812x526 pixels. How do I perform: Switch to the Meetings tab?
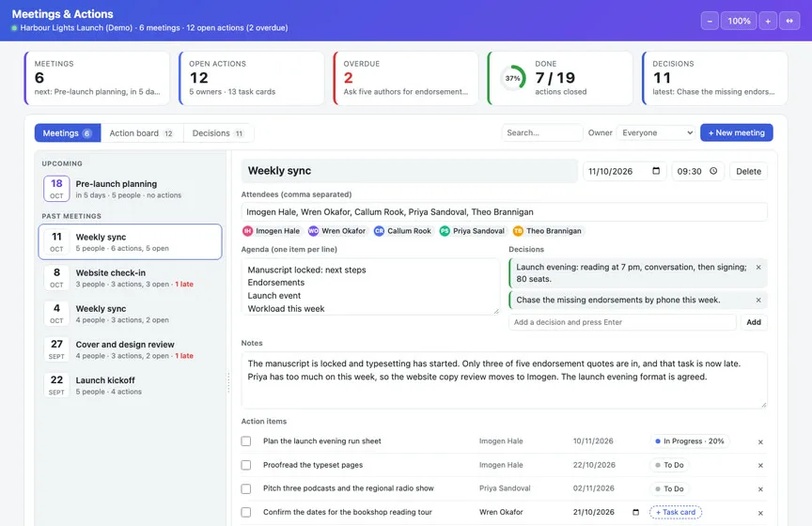tap(68, 133)
